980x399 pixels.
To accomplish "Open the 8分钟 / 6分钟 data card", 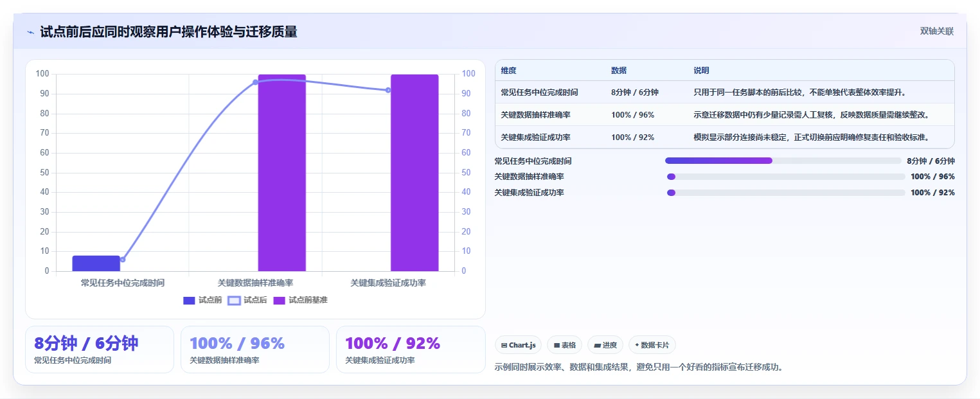I will coord(100,350).
